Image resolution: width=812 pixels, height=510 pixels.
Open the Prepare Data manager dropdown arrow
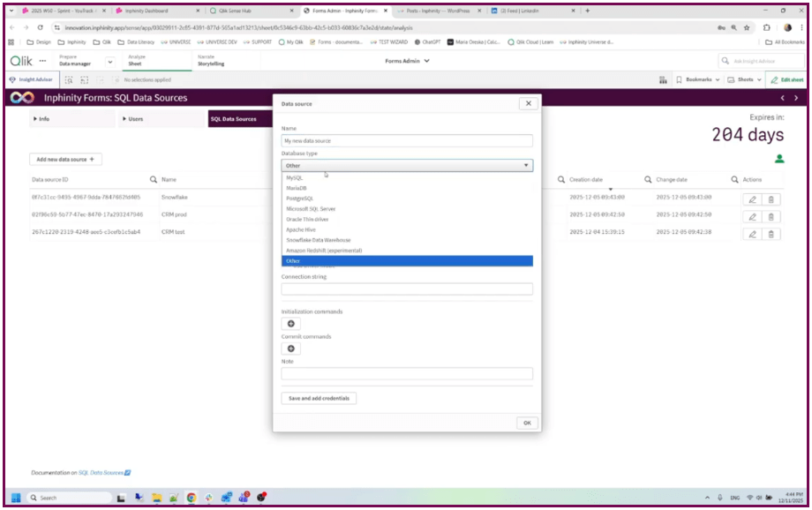(x=109, y=62)
